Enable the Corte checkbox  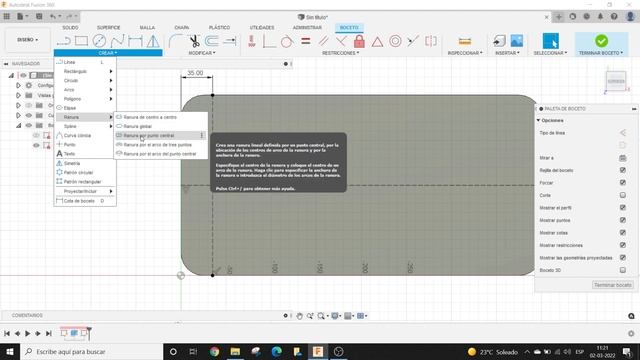622,195
